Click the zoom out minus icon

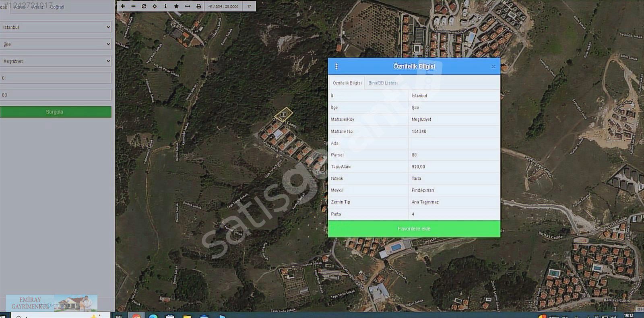[133, 6]
